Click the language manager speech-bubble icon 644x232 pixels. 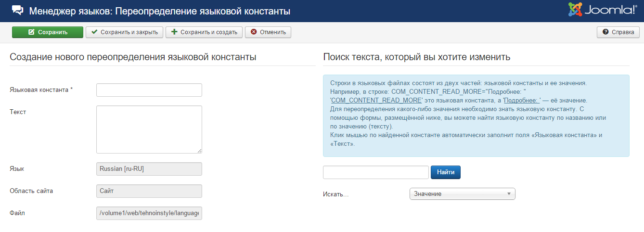tap(18, 10)
